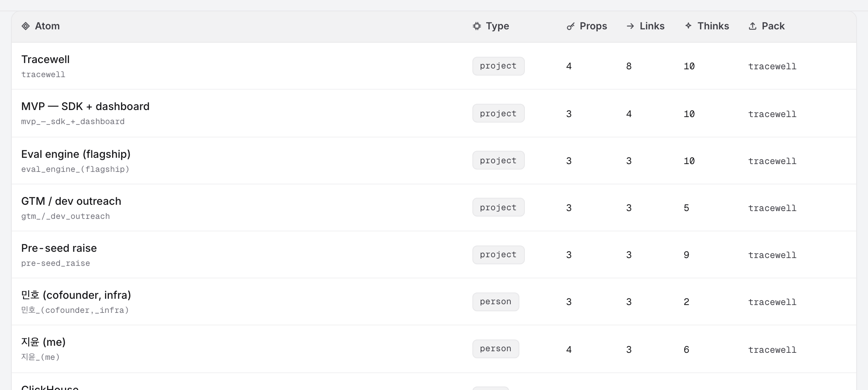Click the pre-seed_raise slug text
The width and height of the screenshot is (868, 390).
(56, 264)
